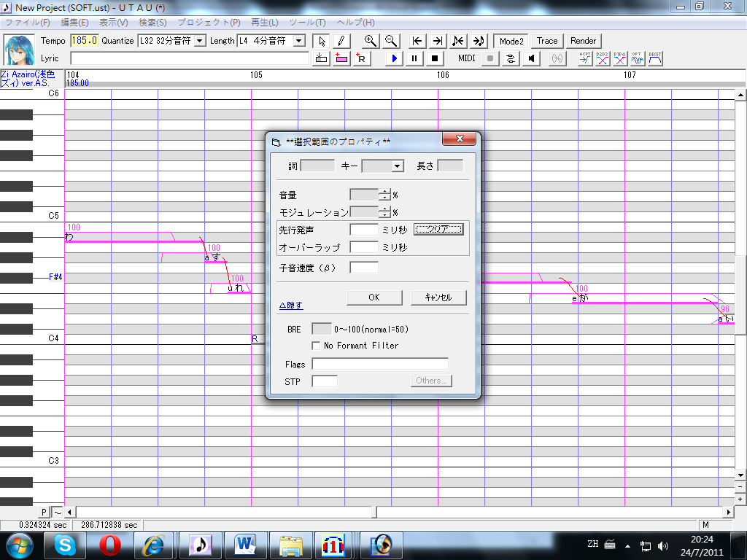Expand the キー dropdown in the dialog
747x560 pixels.
pyautogui.click(x=397, y=166)
